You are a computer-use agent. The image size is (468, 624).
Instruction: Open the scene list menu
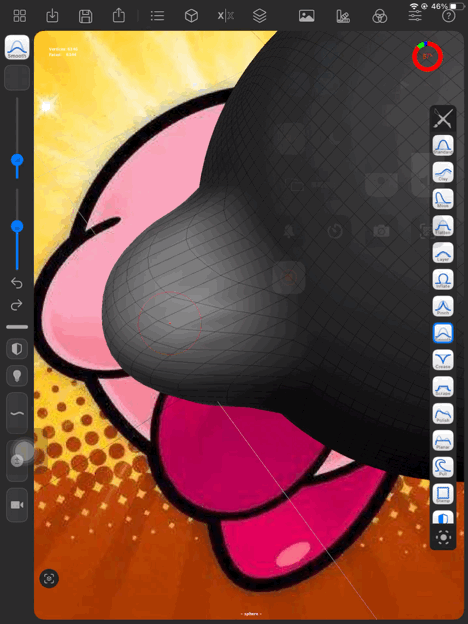click(158, 16)
